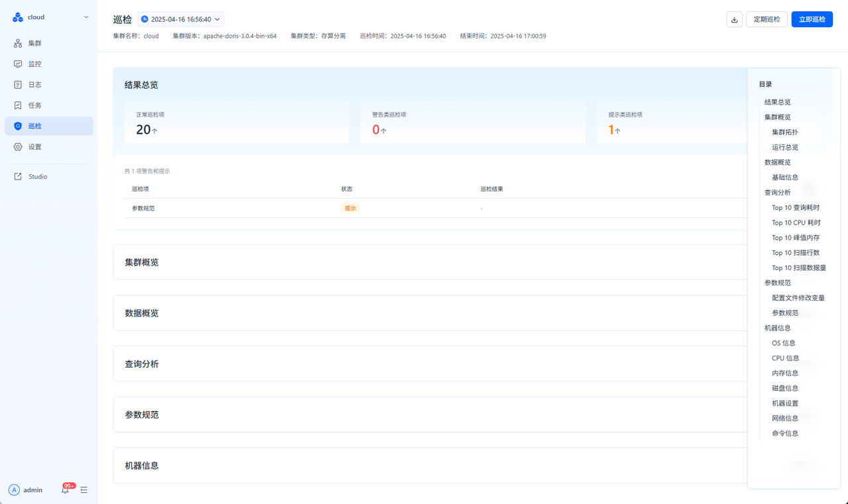The height and width of the screenshot is (504, 848).
Task: Collapse sidebar with menu fold icon
Action: point(84,490)
